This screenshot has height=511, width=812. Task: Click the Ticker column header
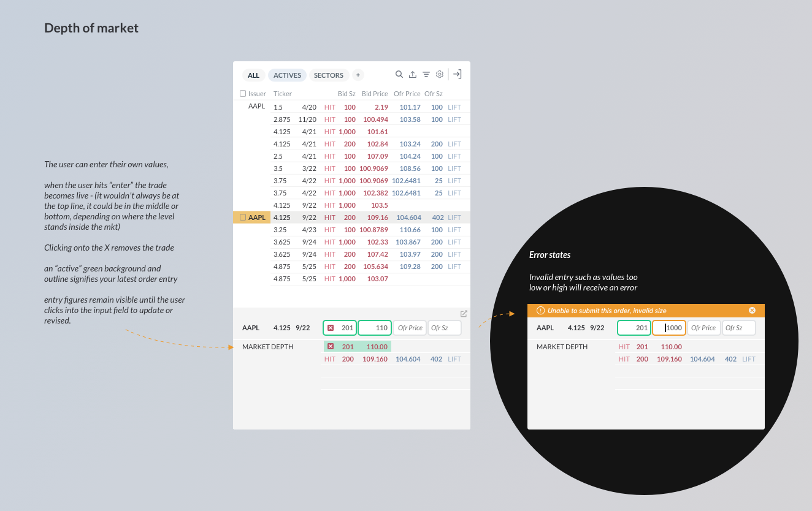[x=283, y=94]
